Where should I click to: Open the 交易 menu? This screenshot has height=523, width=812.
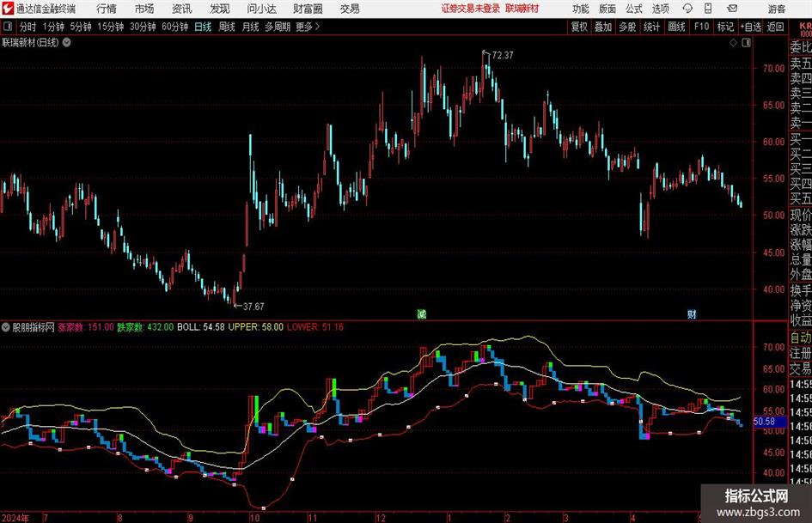[350, 9]
